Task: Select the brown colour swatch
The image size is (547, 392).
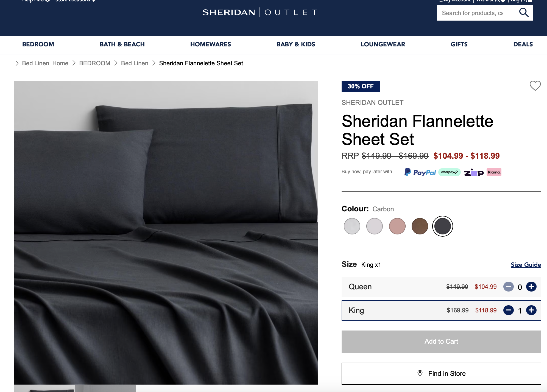Action: point(420,226)
